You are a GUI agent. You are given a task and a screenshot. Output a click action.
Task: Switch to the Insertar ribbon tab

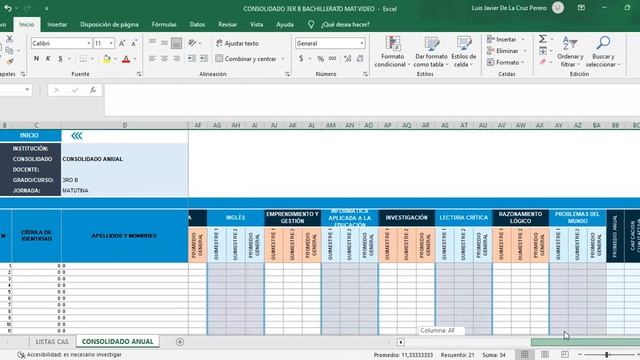pos(57,24)
